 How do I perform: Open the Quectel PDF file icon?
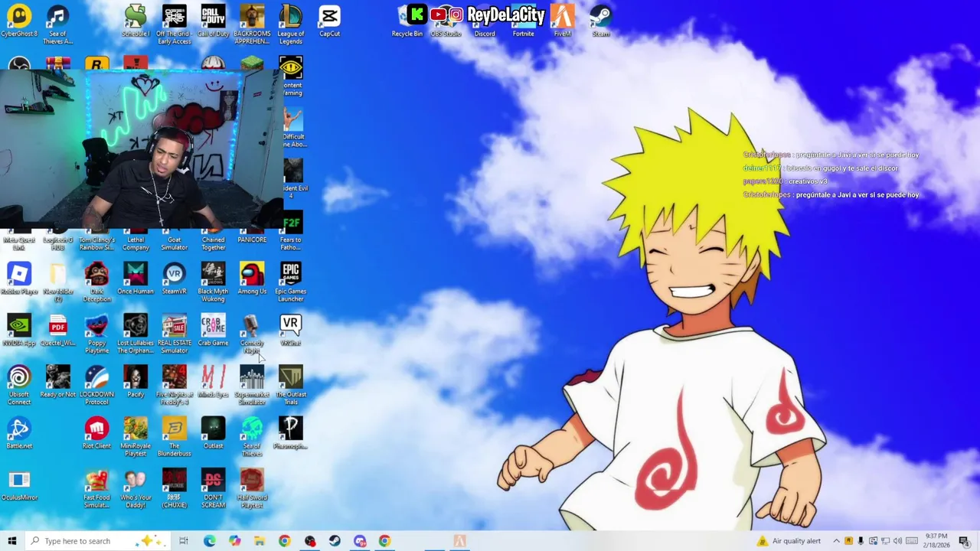58,330
